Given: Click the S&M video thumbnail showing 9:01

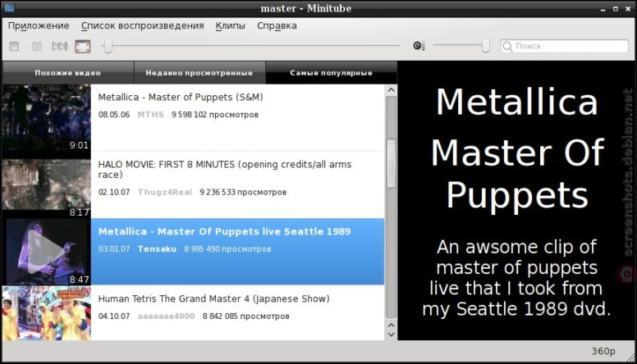Looking at the screenshot, I should pyautogui.click(x=46, y=118).
